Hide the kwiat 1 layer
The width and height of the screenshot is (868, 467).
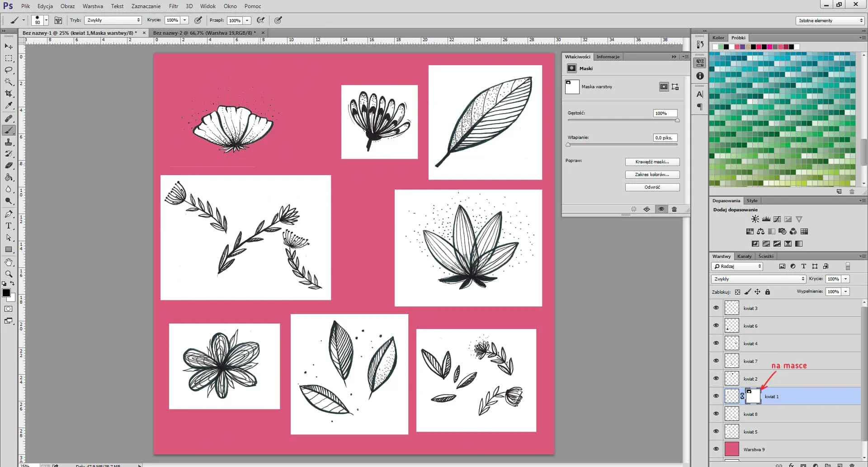(x=716, y=396)
